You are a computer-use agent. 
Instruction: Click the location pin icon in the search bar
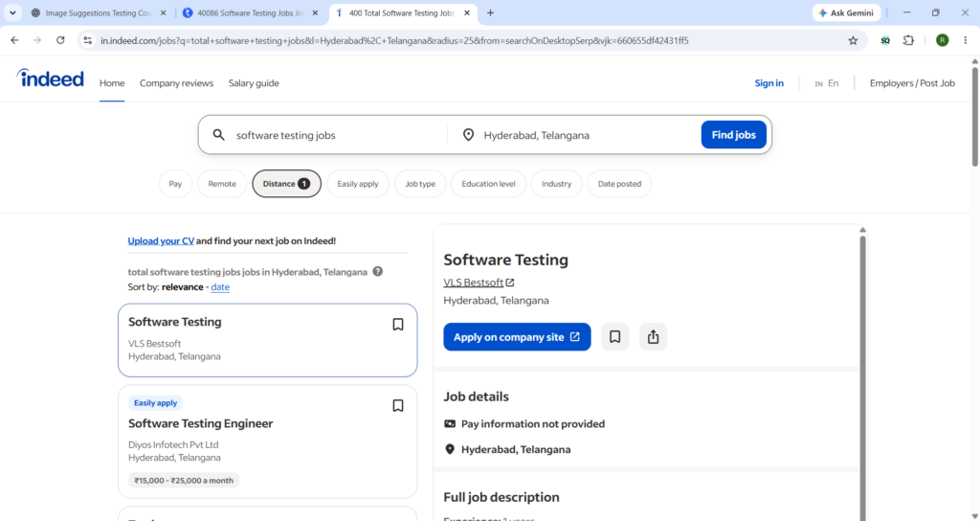(x=468, y=135)
